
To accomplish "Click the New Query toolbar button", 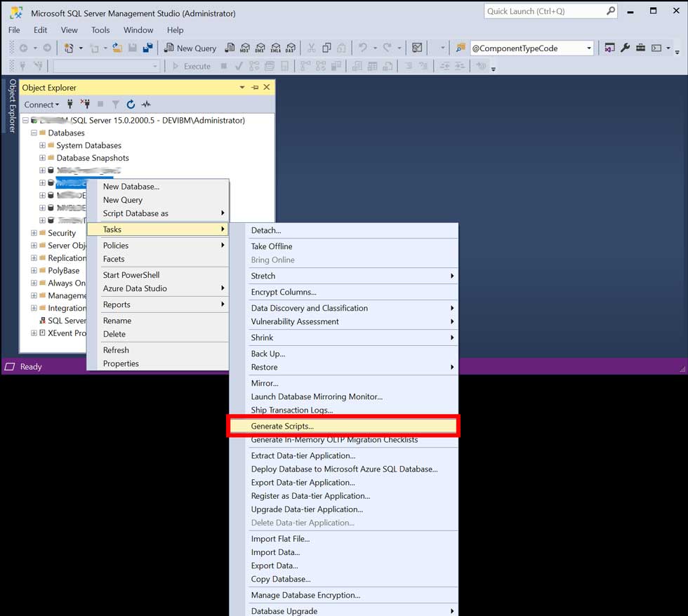I will pyautogui.click(x=190, y=48).
